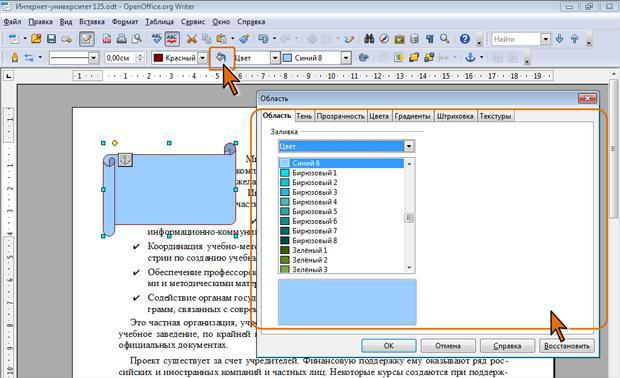Click the line width 0,00см field

click(x=120, y=58)
